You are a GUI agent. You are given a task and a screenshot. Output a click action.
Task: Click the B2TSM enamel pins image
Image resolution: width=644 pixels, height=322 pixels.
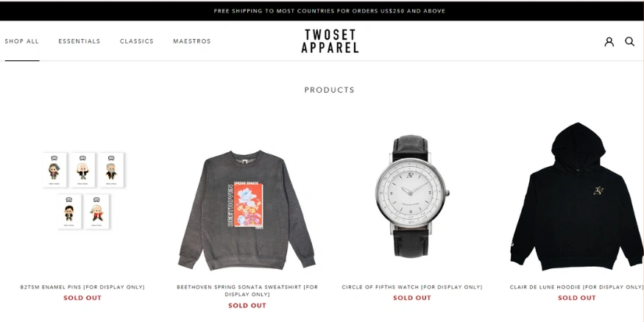[83, 190]
